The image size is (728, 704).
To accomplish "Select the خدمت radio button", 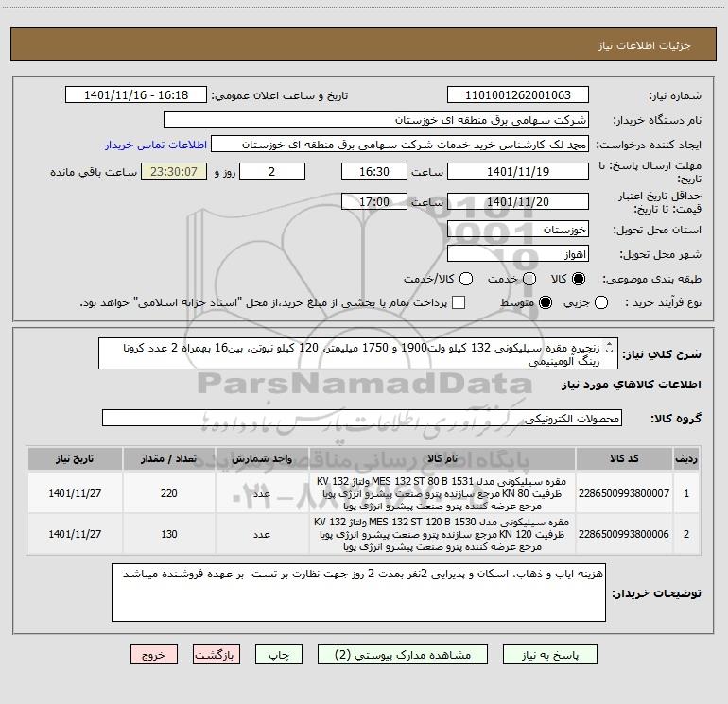I will tap(529, 279).
